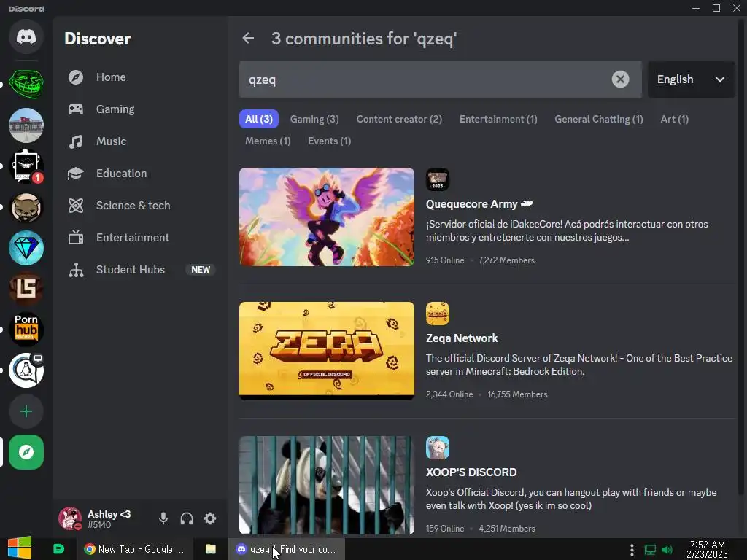Filter by Content creator (2)

[x=399, y=119]
